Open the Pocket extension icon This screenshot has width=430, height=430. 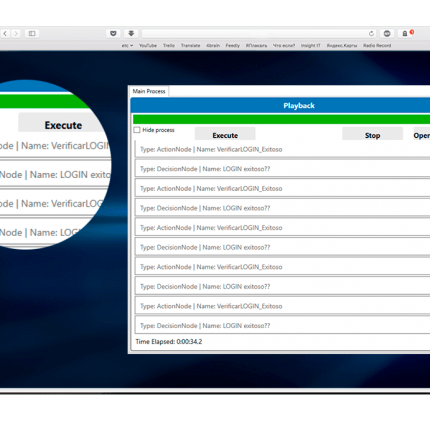(x=113, y=33)
